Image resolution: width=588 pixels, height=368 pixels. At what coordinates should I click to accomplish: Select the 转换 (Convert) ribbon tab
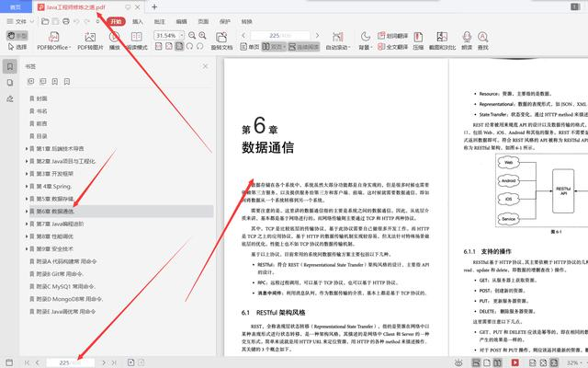point(246,21)
